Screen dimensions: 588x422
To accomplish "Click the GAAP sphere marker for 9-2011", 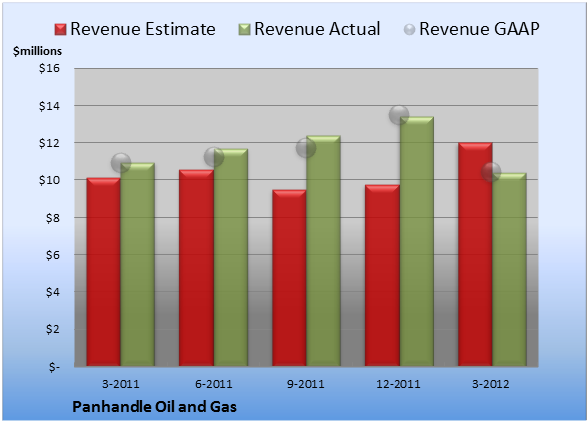I will click(x=306, y=148).
